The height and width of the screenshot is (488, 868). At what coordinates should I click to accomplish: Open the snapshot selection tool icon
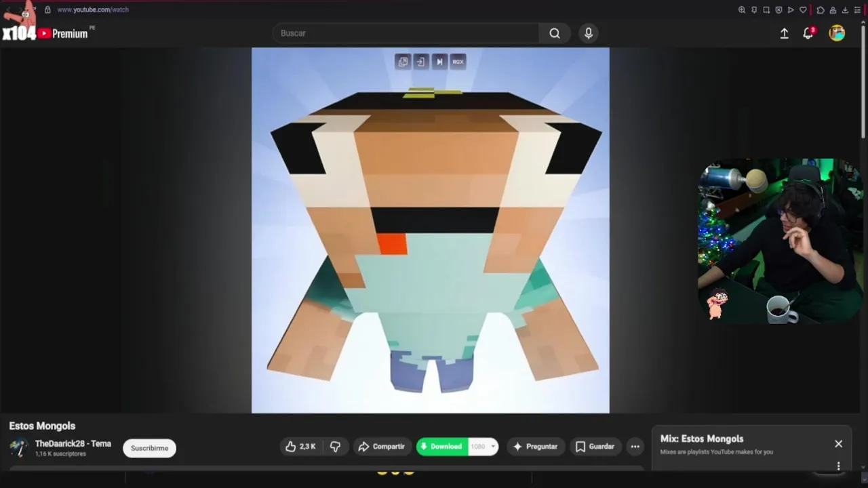tap(766, 10)
